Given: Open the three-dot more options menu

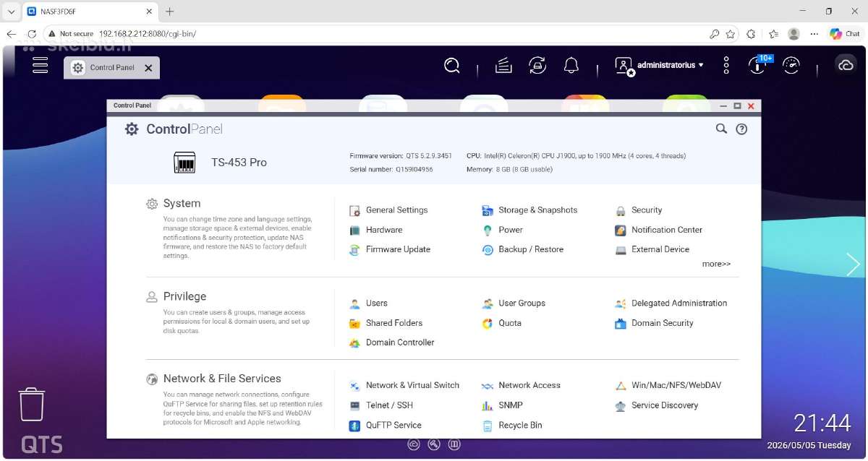Looking at the screenshot, I should click(x=726, y=66).
